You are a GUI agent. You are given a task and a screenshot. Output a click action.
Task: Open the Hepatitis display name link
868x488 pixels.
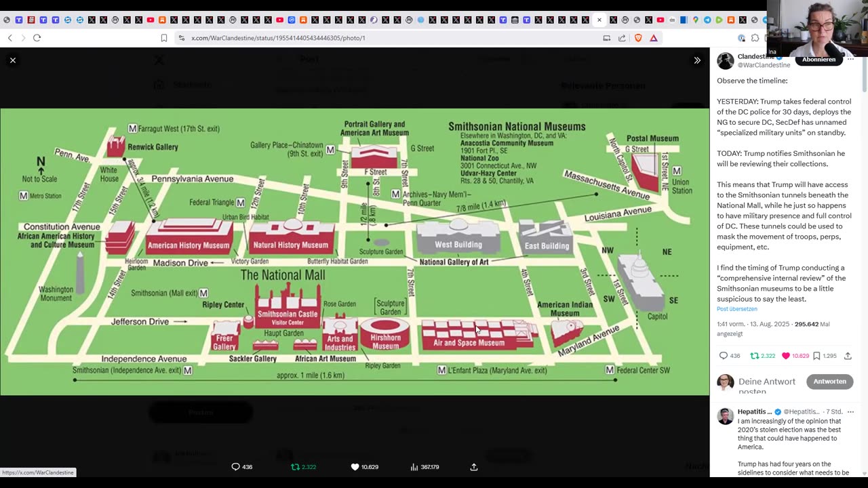coord(755,411)
